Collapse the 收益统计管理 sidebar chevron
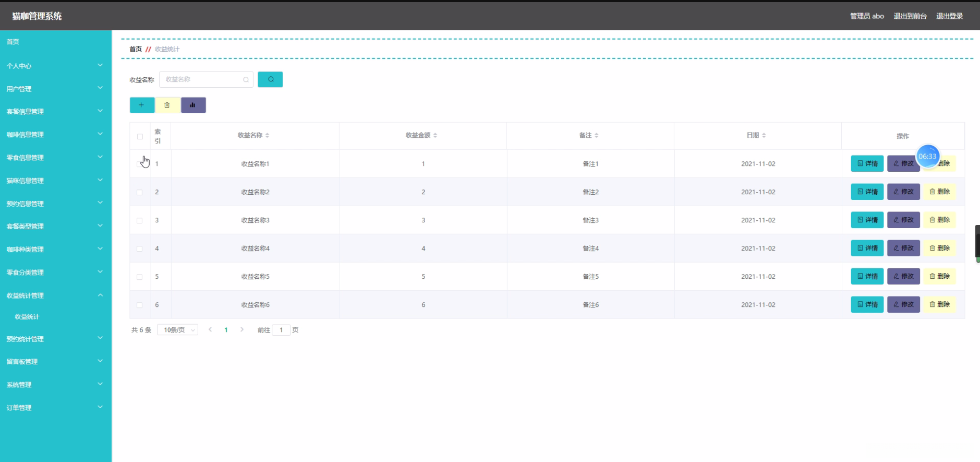The width and height of the screenshot is (980, 462). 100,295
